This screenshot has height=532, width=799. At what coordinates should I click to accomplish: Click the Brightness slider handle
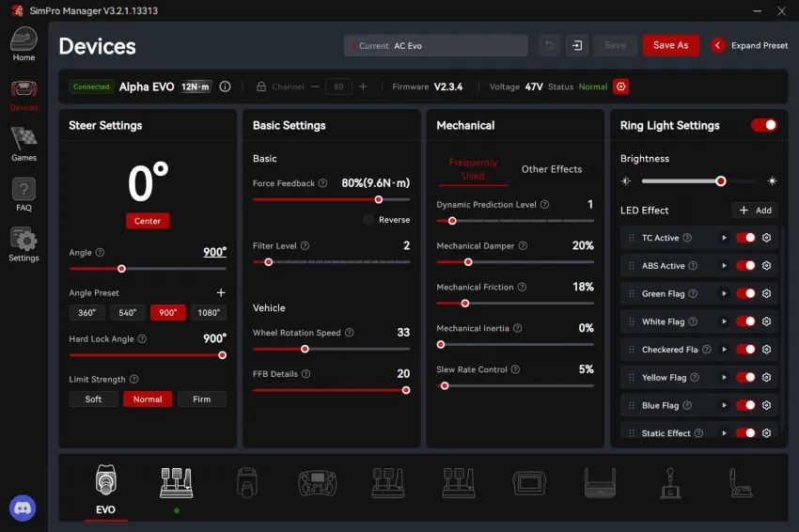pos(721,180)
